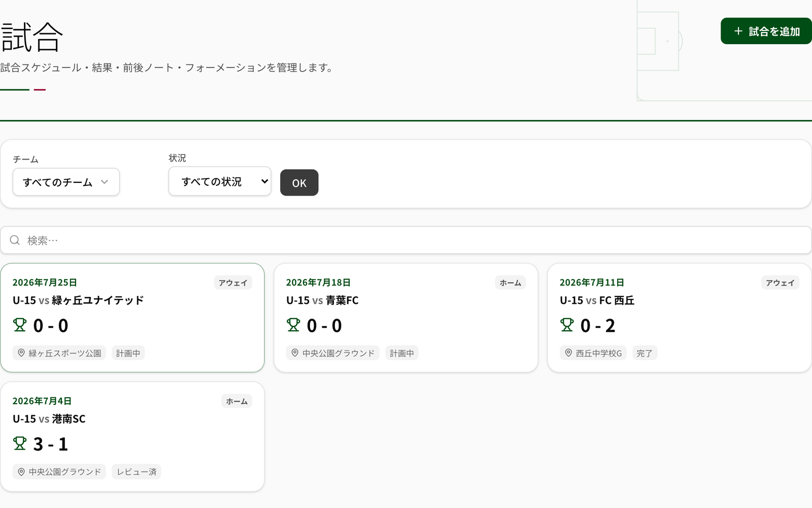Screen dimensions: 812x508
Task: Click ホーム badge on 7月18日 card
Action: coord(510,282)
